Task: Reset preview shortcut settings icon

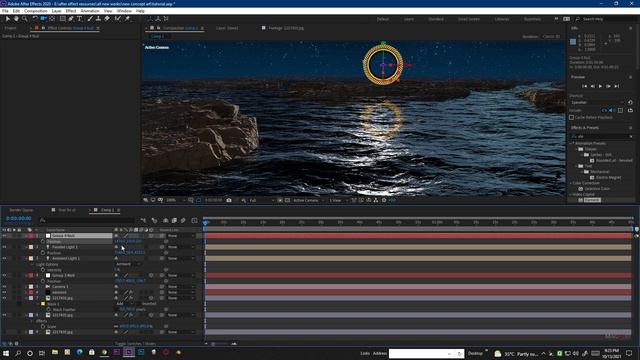Action: coord(630,102)
